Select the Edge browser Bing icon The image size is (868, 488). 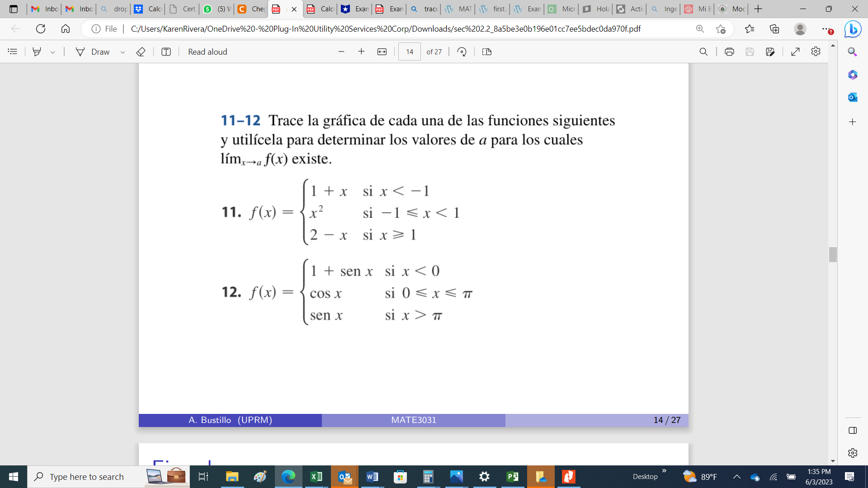[x=855, y=28]
